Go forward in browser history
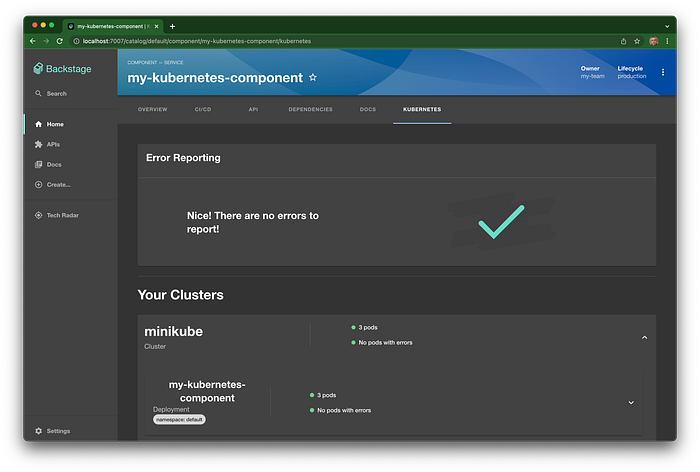 point(46,41)
